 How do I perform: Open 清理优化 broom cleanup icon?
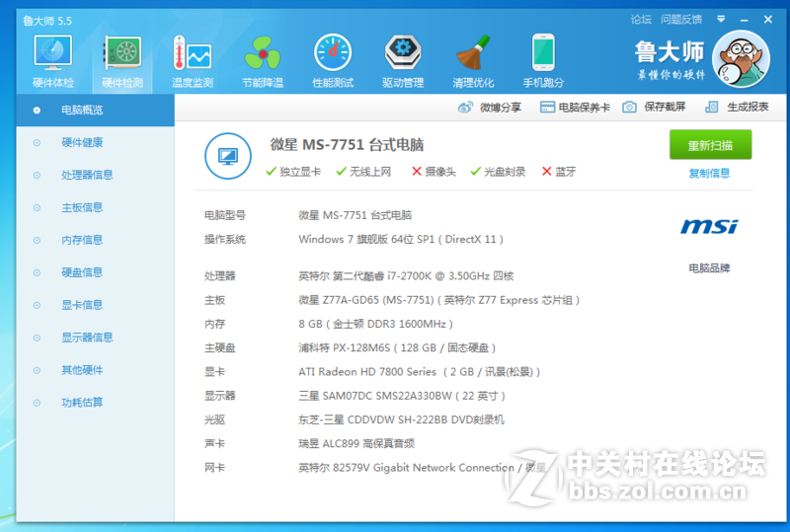pyautogui.click(x=473, y=53)
